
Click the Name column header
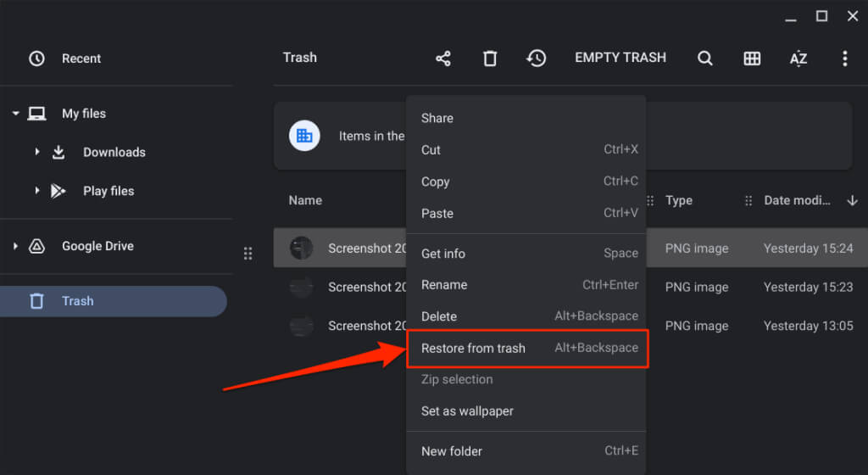point(305,201)
